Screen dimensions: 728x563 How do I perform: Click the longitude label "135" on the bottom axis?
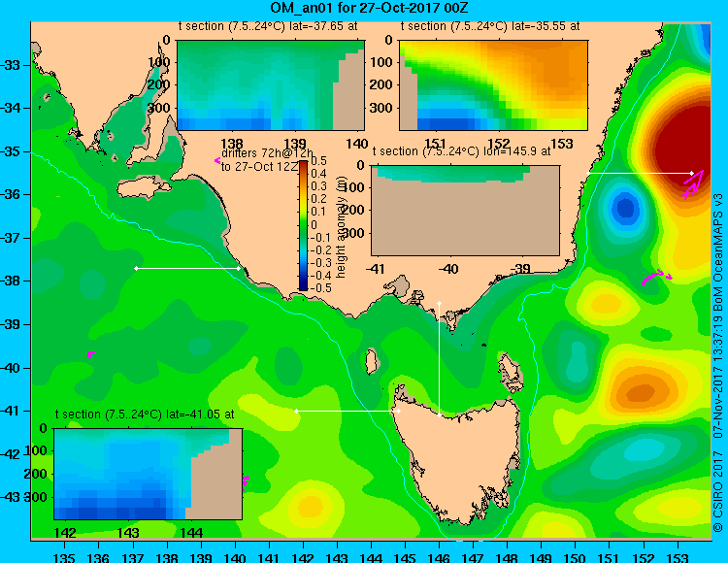(64, 557)
